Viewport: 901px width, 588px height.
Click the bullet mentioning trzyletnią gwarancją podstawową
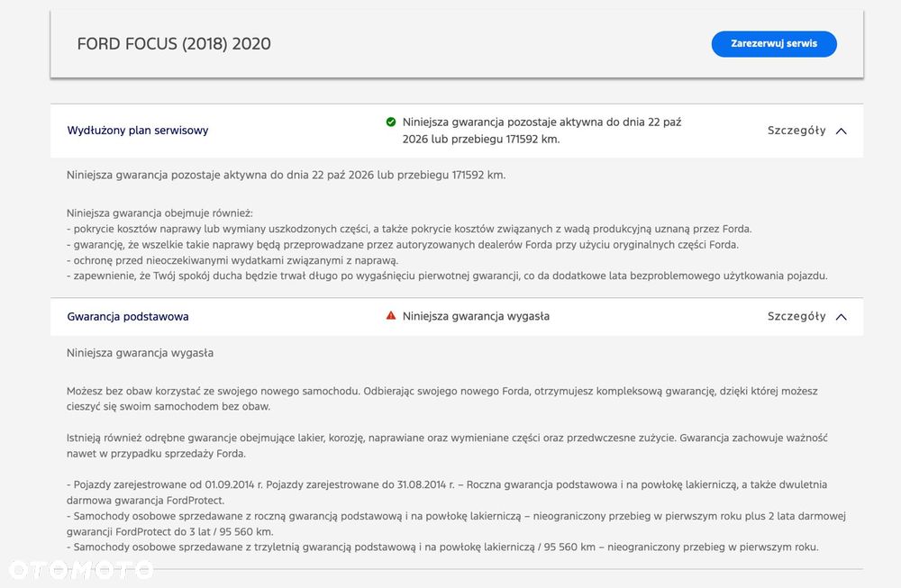(441, 547)
